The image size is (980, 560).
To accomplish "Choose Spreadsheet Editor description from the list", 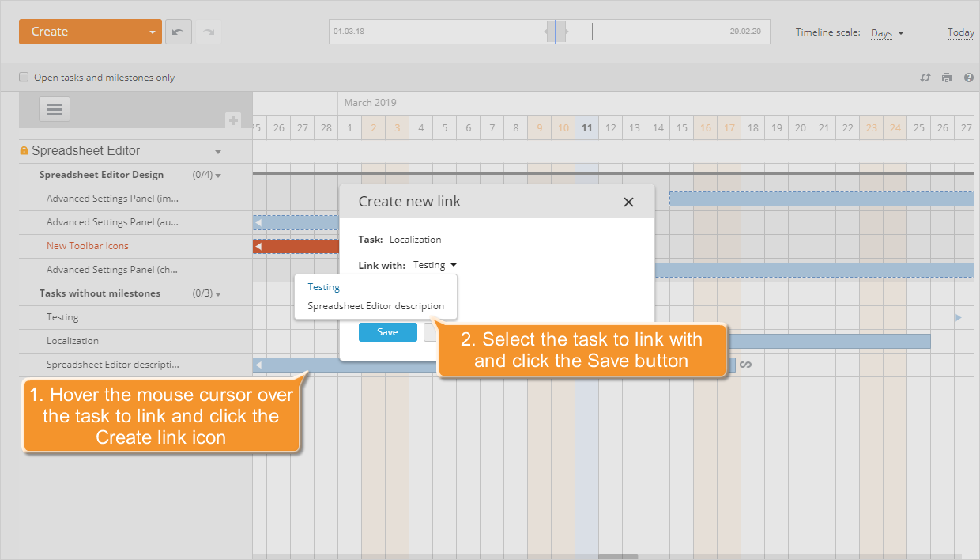I will click(375, 305).
